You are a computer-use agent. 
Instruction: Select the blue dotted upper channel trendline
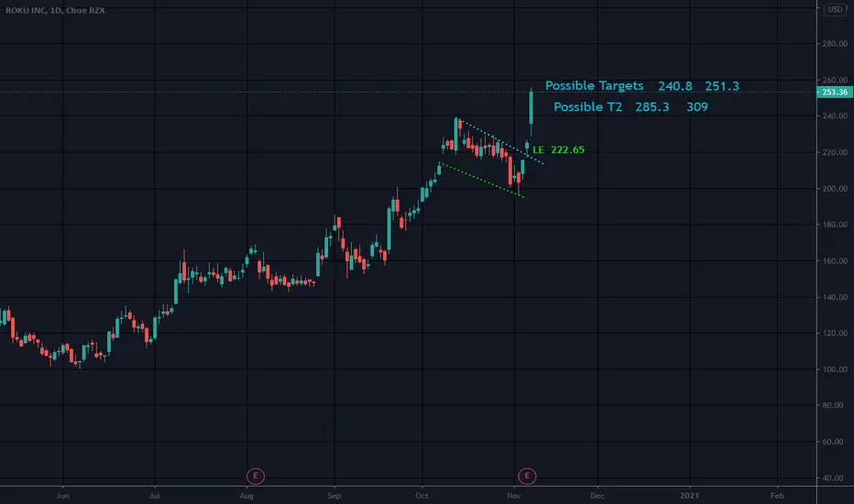pyautogui.click(x=500, y=142)
